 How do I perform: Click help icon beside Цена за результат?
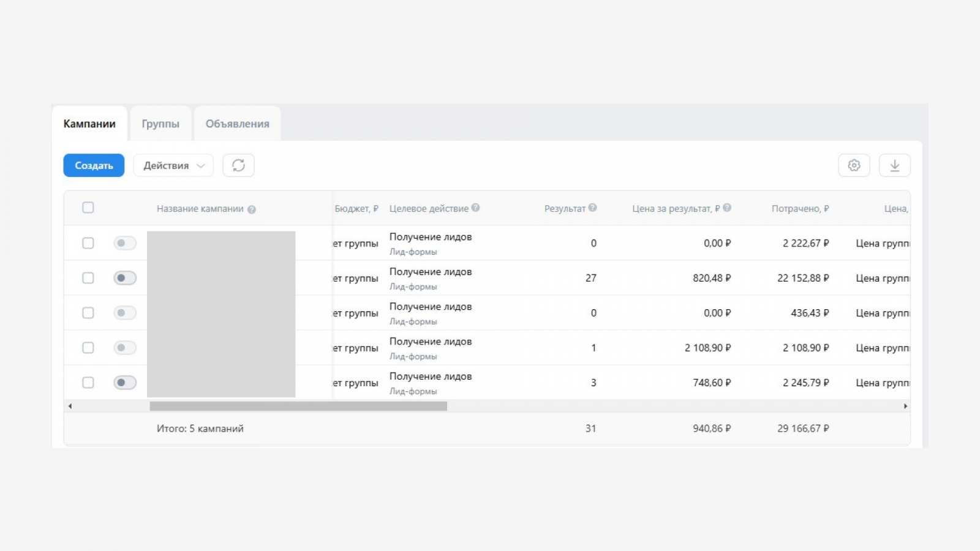coord(727,208)
